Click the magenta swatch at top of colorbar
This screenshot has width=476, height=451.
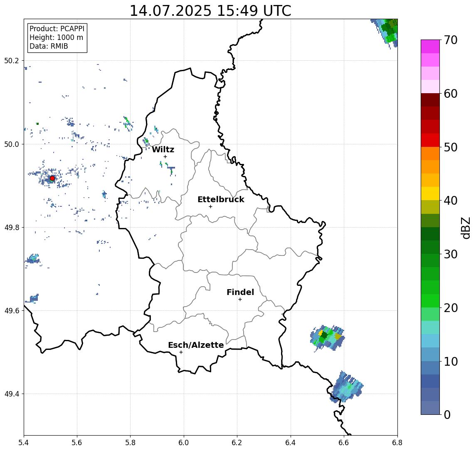tap(430, 47)
